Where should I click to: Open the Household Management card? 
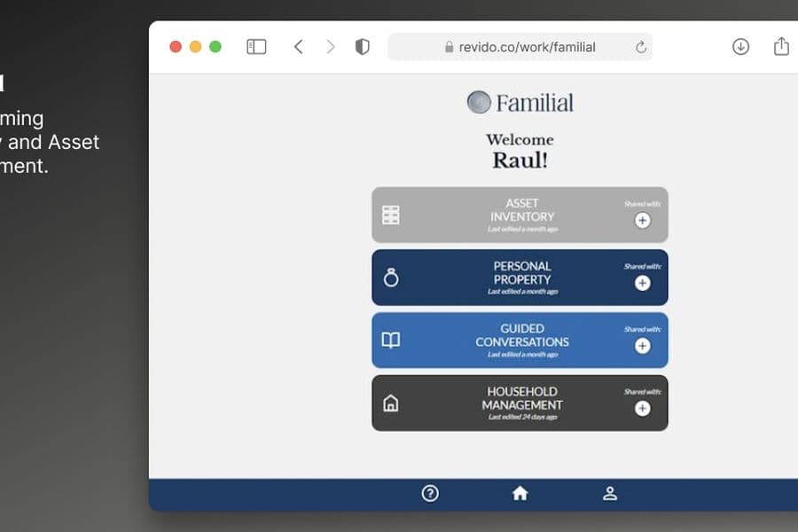(520, 403)
